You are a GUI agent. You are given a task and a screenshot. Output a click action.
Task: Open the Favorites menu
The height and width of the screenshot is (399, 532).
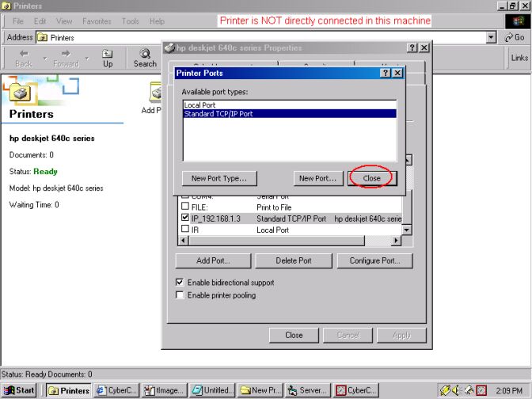97,21
